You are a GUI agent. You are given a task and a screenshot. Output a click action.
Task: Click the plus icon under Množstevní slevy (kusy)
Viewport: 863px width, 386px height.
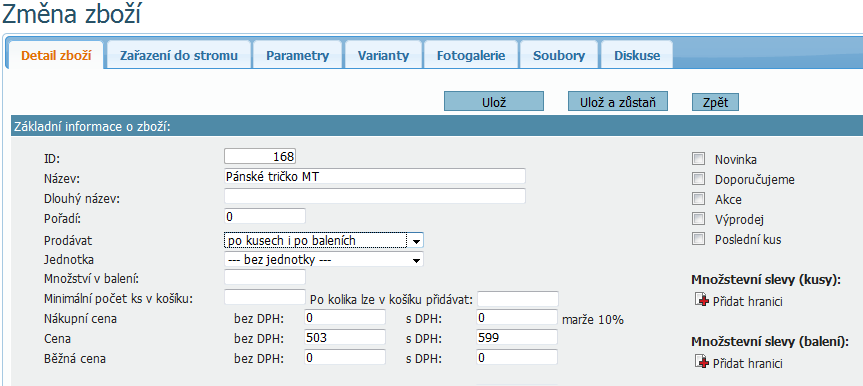(x=702, y=301)
